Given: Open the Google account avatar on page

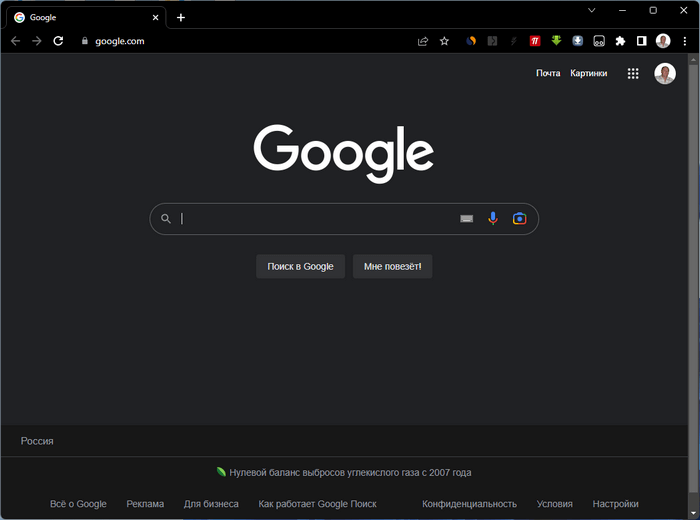Looking at the screenshot, I should click(x=665, y=74).
